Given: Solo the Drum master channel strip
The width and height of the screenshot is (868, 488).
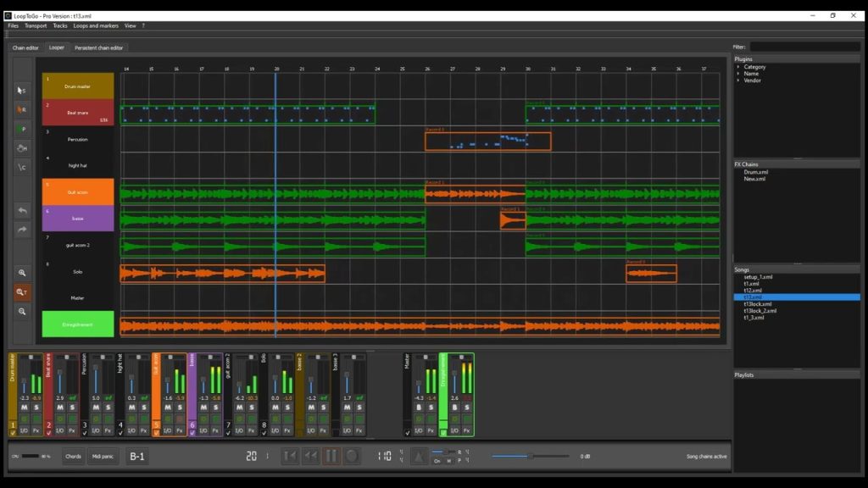Looking at the screenshot, I should click(36, 408).
